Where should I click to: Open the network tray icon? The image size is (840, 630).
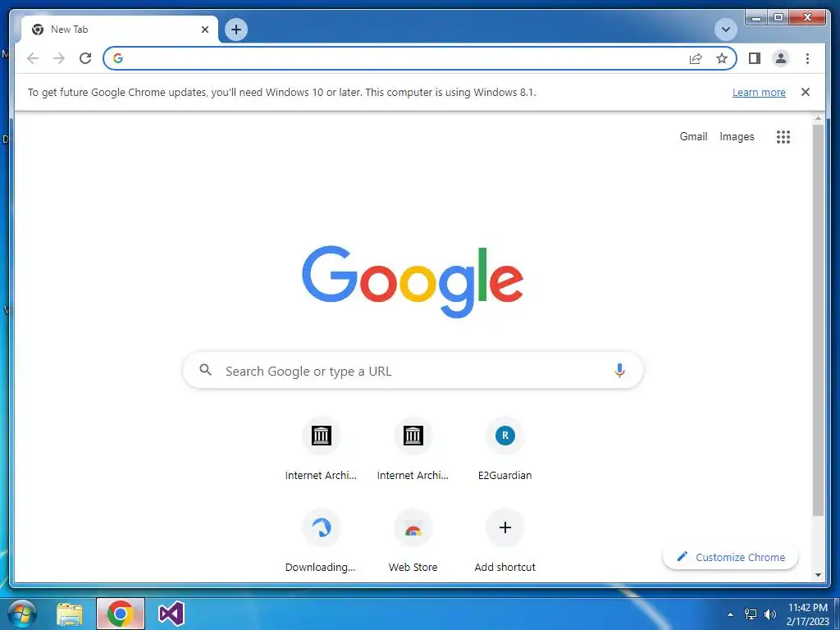point(751,614)
